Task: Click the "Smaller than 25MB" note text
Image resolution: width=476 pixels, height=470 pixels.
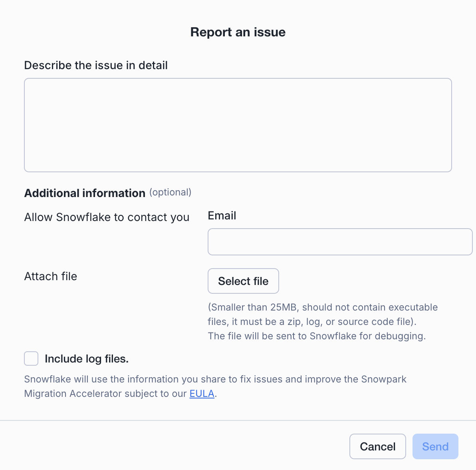Action: (256, 307)
